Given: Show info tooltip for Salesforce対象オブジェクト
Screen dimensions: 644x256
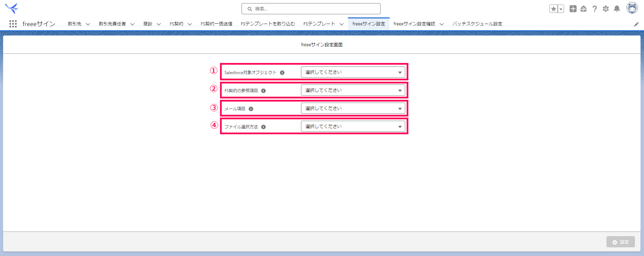Looking at the screenshot, I should click(x=282, y=73).
